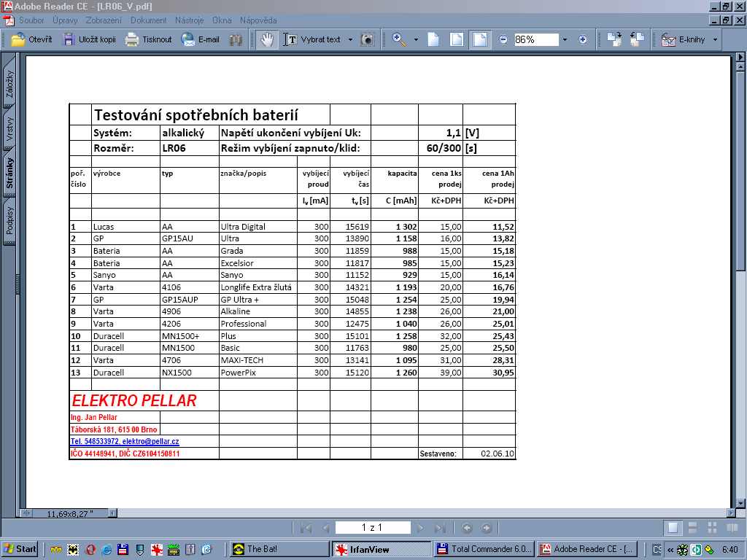Screen dimensions: 747x560
Task: Open the Úpravy menu
Action: [x=65, y=20]
